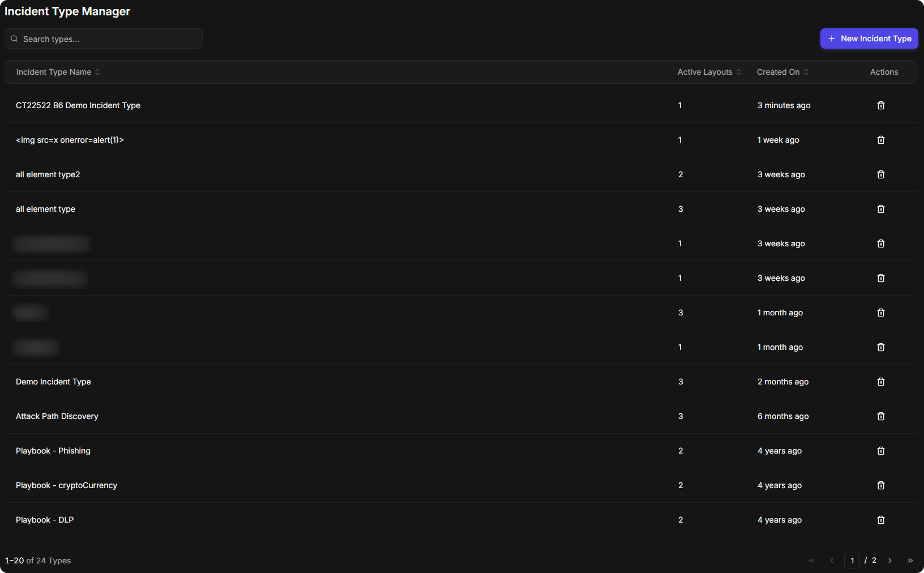924x573 pixels.
Task: Remove Playbook - Phishing using trash icon
Action: click(881, 451)
